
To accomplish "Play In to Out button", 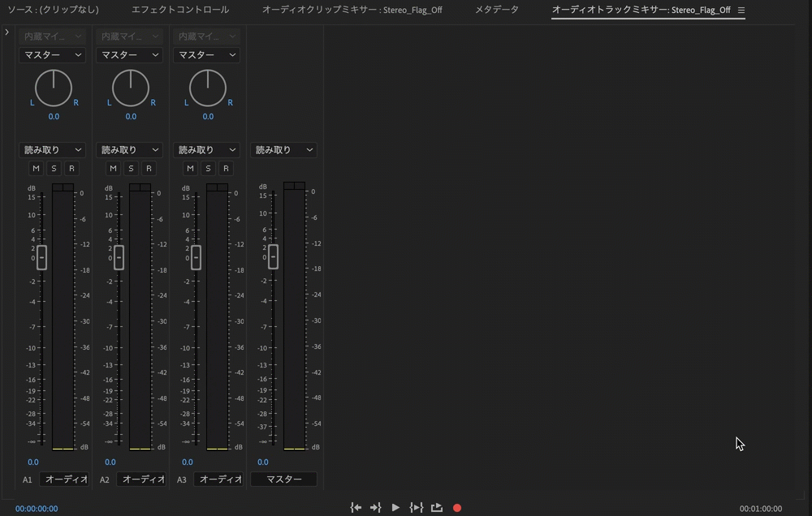I will pyautogui.click(x=417, y=508).
